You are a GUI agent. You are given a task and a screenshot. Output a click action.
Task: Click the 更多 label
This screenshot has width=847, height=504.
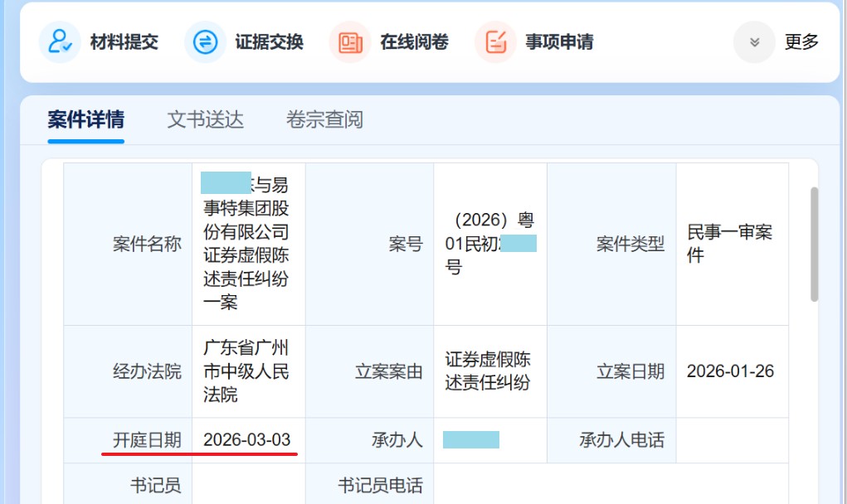point(801,41)
